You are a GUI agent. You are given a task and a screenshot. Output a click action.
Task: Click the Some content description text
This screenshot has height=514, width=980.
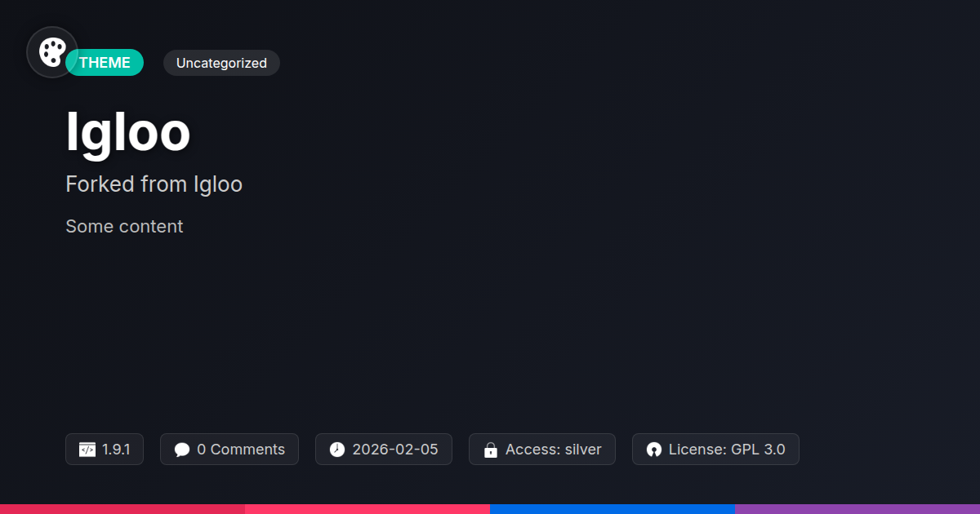click(124, 226)
